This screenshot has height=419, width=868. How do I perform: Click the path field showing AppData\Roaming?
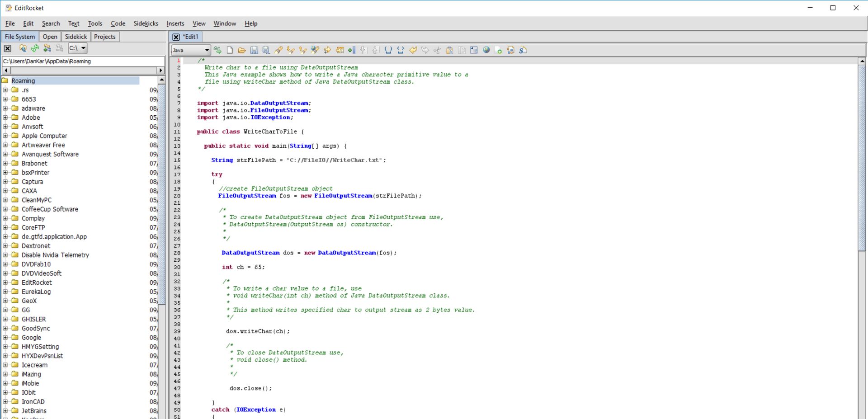click(x=83, y=61)
